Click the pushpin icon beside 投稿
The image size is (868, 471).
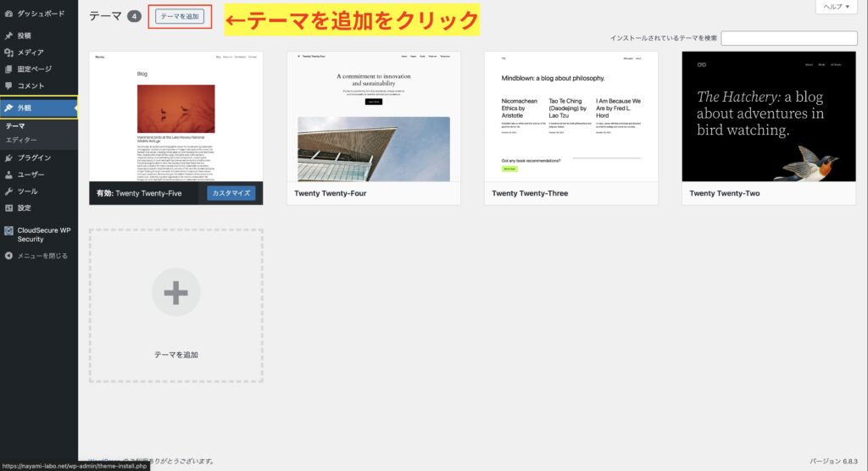pos(8,36)
